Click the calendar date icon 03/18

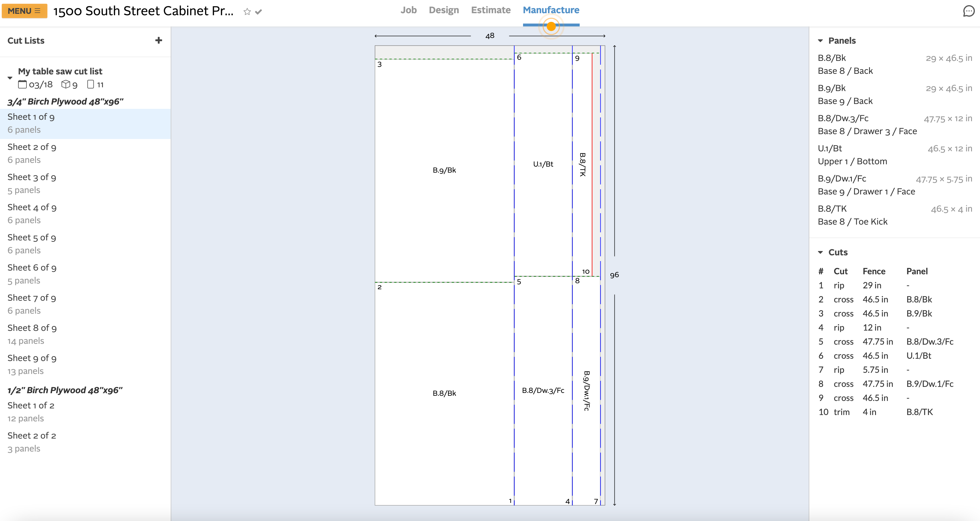[x=22, y=84]
